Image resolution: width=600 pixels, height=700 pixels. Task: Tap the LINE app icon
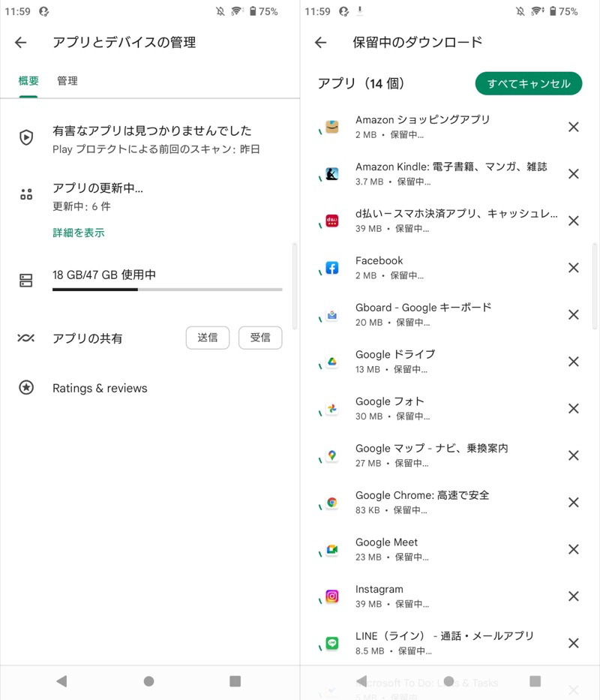click(331, 643)
